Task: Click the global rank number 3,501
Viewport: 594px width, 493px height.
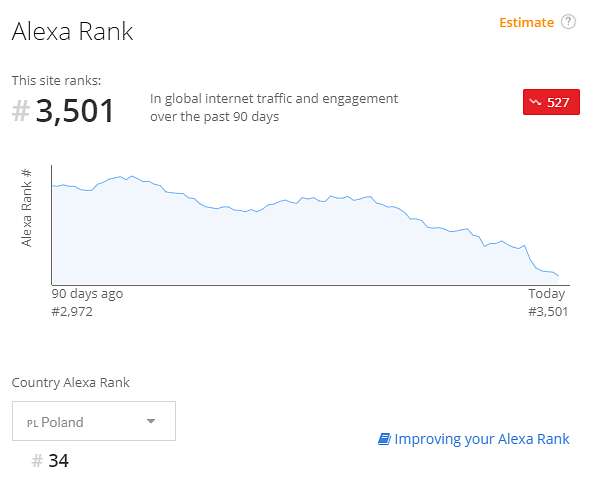Action: tap(75, 111)
